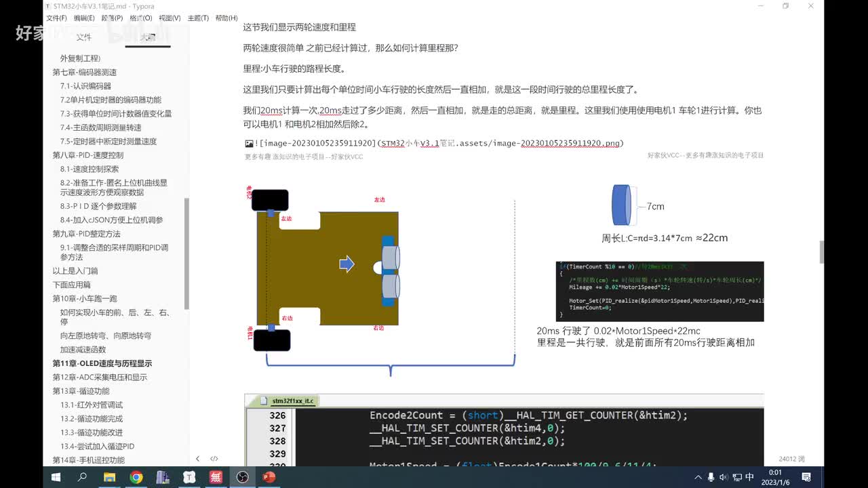Click the image icon before the markdown image link

[x=249, y=144]
